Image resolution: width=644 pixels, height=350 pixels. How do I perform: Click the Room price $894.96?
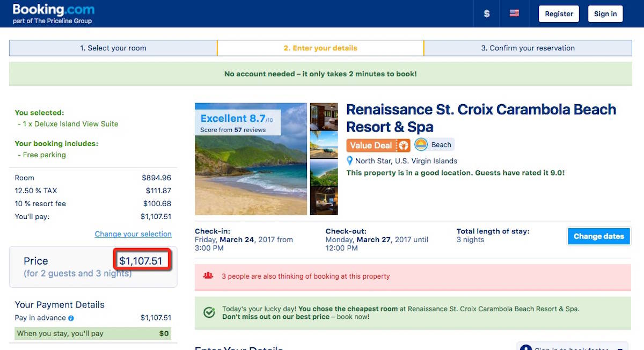pos(156,178)
